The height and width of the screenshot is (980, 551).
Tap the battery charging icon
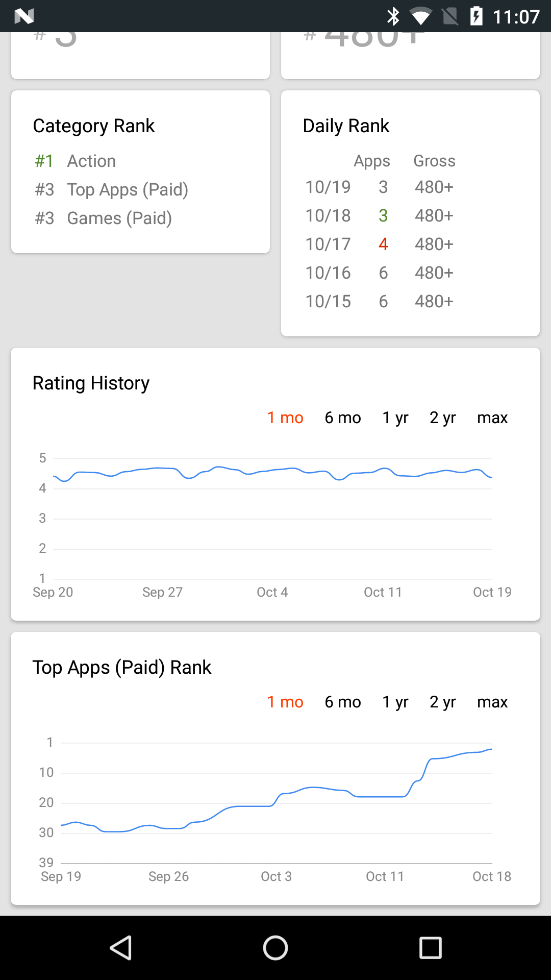tap(477, 16)
